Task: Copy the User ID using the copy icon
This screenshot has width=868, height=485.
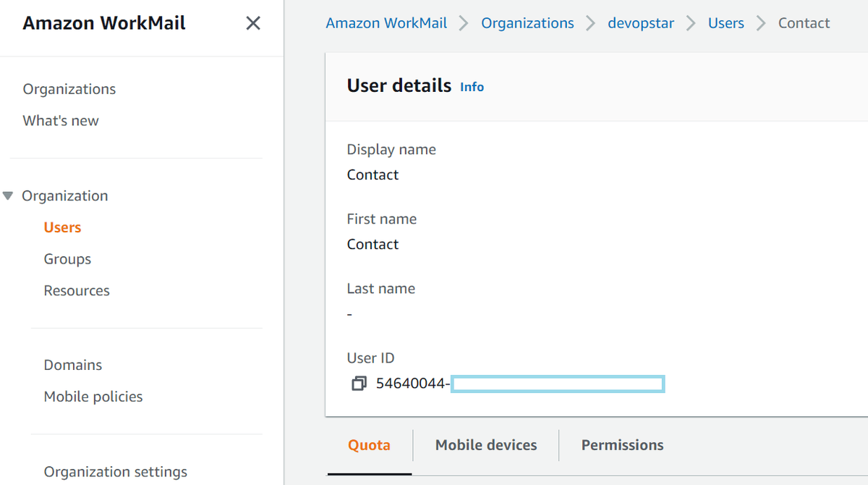Action: pyautogui.click(x=359, y=383)
